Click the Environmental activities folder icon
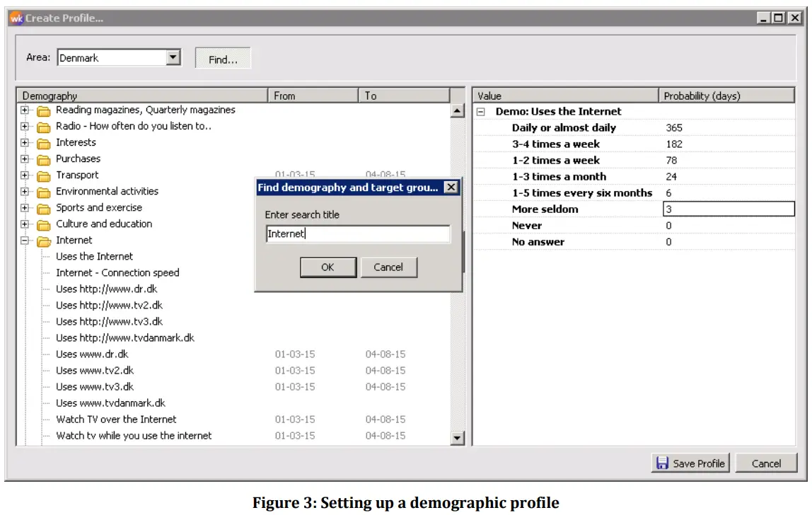The image size is (812, 515). pos(42,191)
